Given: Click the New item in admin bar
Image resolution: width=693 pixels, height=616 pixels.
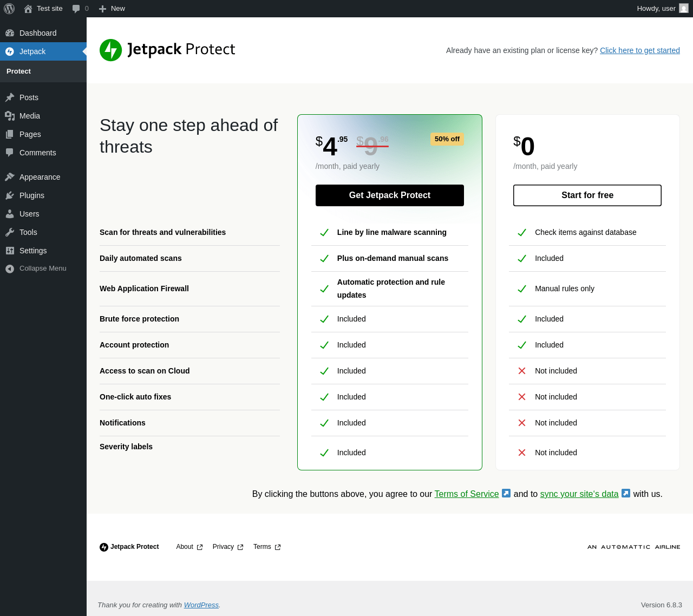Looking at the screenshot, I should point(112,9).
